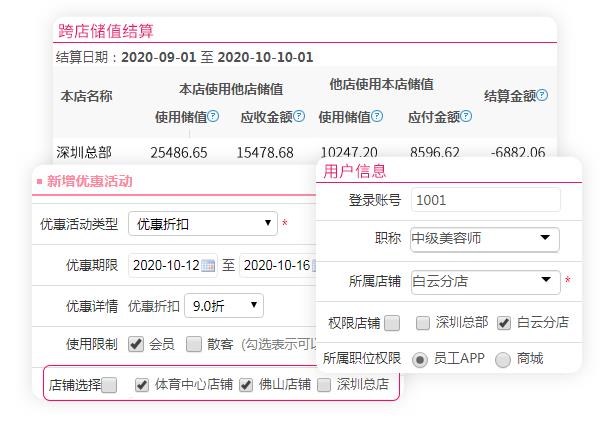606x431 pixels.
Task: Click the 登录账号 input field
Action: pyautogui.click(x=484, y=200)
